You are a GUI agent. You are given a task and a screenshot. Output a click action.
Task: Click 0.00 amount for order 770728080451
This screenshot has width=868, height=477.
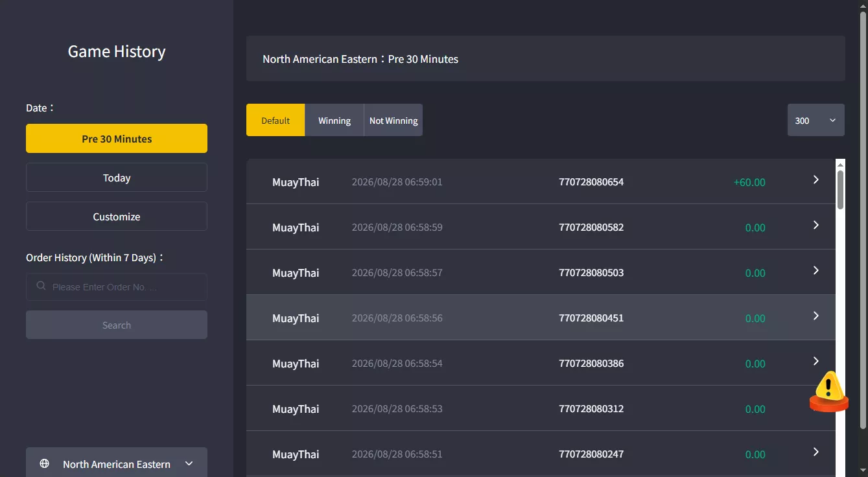(x=755, y=318)
